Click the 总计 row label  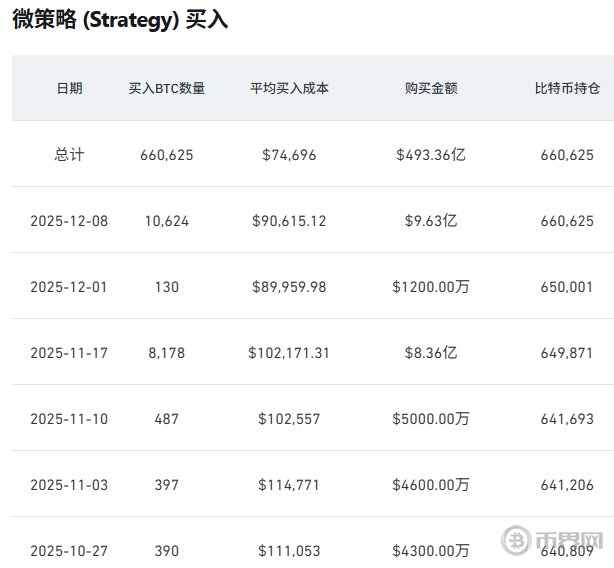click(69, 154)
